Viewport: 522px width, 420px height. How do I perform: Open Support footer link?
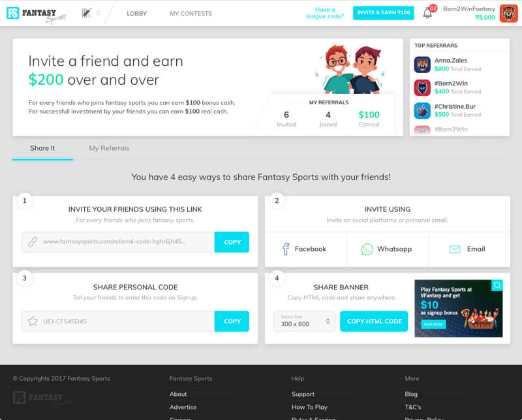tap(303, 394)
